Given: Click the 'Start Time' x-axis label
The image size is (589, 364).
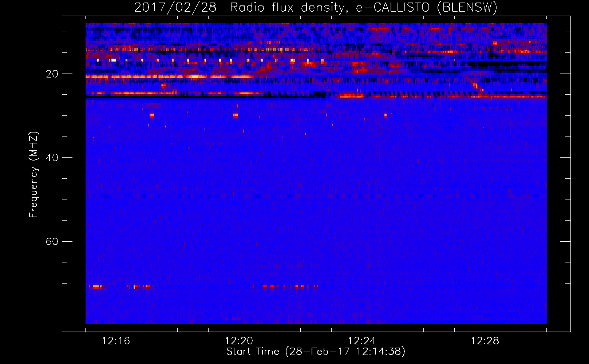Looking at the screenshot, I should [x=316, y=352].
